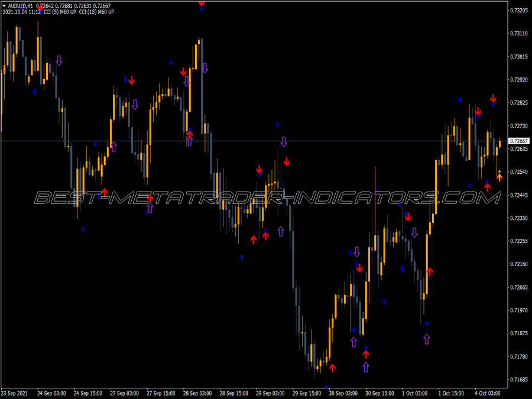Click the 23 Sep 2021 date label
The image size is (532, 399).
15,394
